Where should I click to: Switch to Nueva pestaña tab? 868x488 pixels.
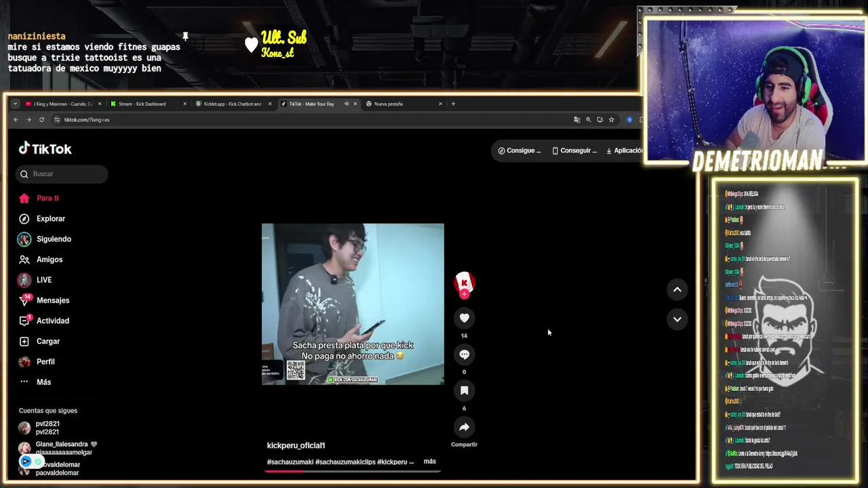(389, 104)
